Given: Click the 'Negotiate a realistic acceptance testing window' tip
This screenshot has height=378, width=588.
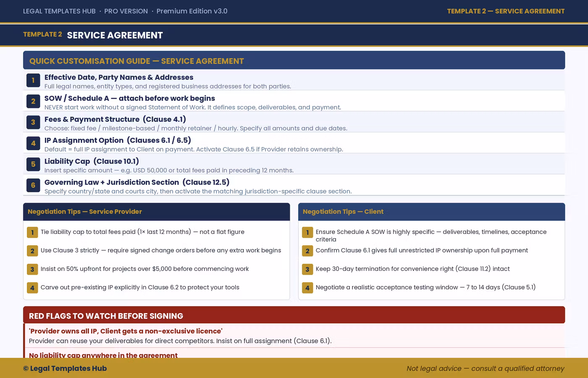Looking at the screenshot, I should (x=425, y=287).
